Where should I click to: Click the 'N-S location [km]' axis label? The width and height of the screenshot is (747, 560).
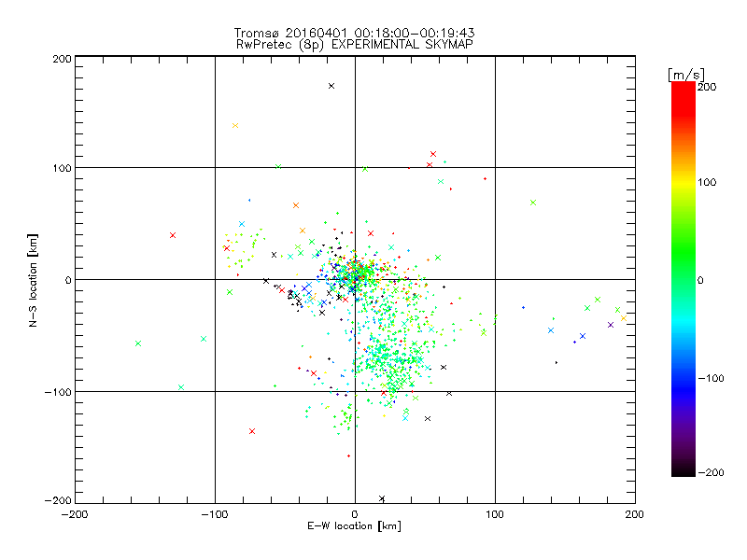33,281
